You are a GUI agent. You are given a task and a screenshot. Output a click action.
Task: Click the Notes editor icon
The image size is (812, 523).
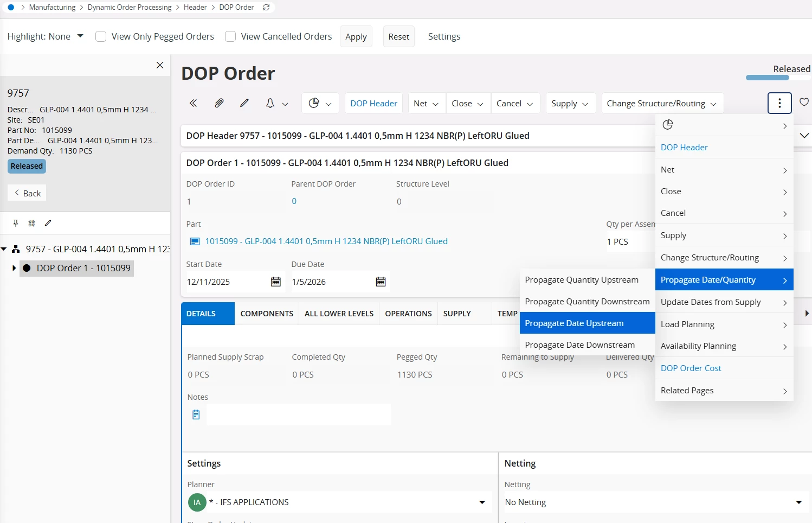tap(196, 415)
